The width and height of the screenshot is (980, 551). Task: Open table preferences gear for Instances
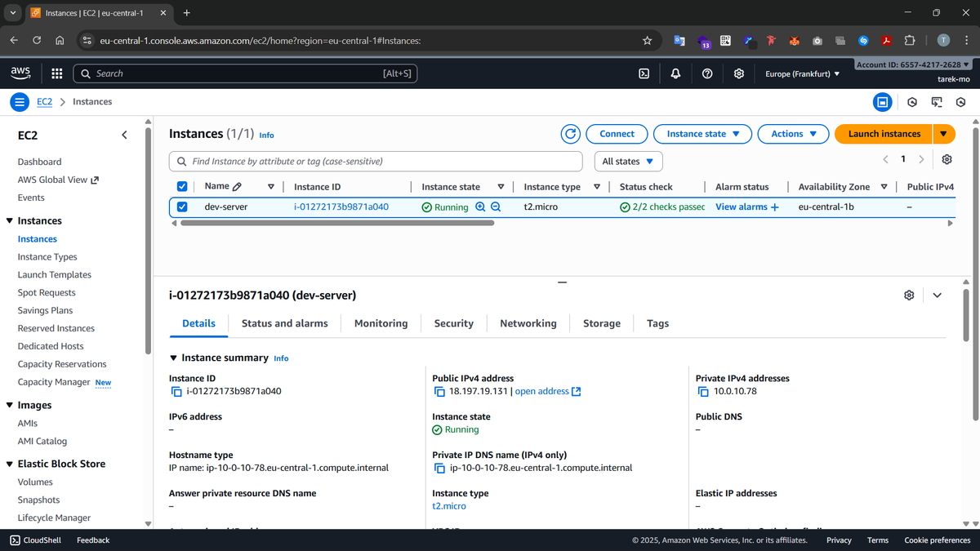point(947,160)
